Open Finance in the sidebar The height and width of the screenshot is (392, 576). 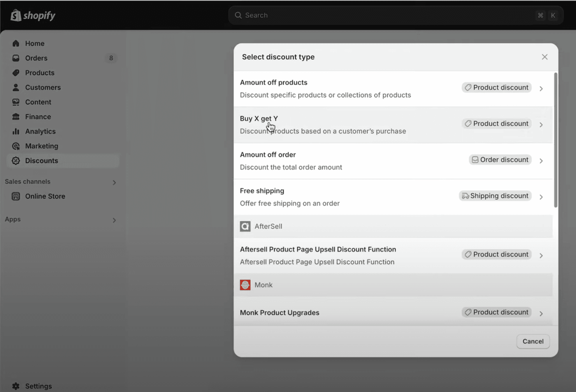tap(63, 116)
